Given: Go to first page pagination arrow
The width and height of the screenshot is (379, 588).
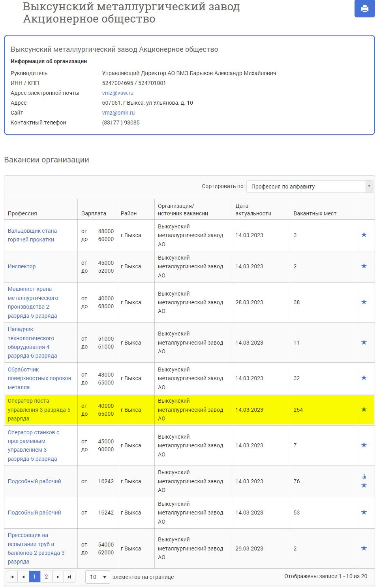Looking at the screenshot, I should [x=12, y=577].
